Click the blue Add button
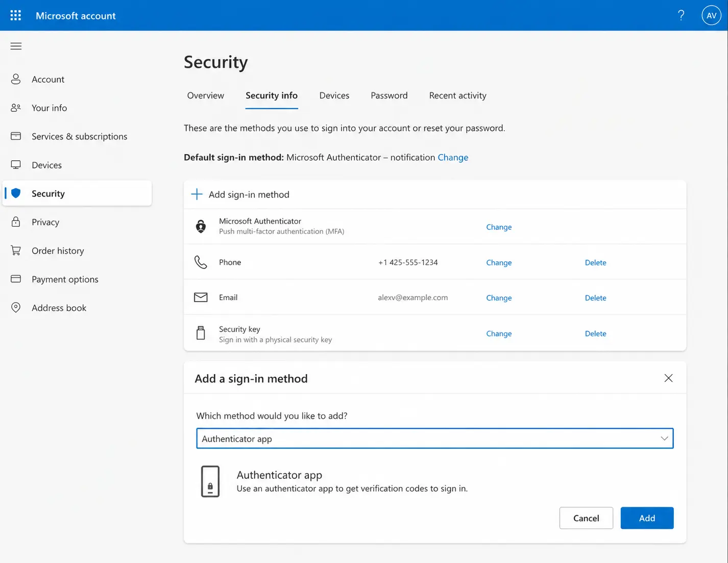 point(647,518)
